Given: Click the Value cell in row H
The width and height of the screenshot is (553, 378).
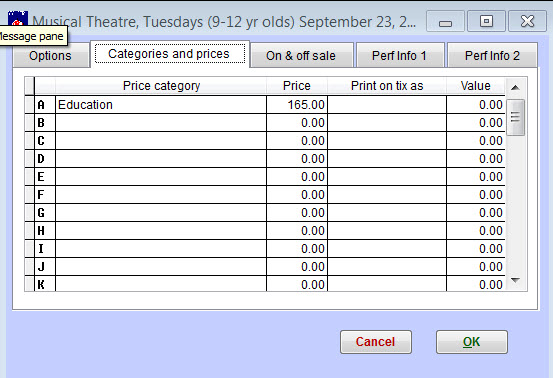Looking at the screenshot, I should pos(476,231).
